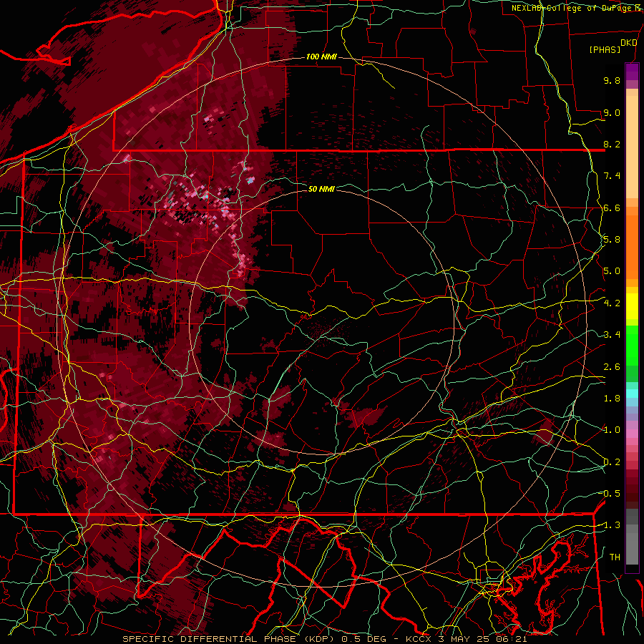Click the 5.0 scale value
Viewport: 644px width, 644px height.
coord(612,271)
